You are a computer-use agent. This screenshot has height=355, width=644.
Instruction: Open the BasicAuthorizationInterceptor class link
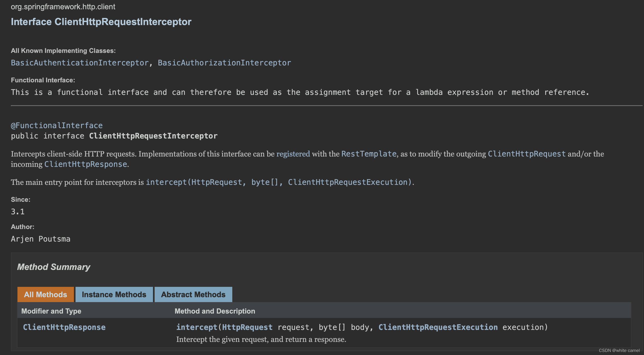coord(224,63)
